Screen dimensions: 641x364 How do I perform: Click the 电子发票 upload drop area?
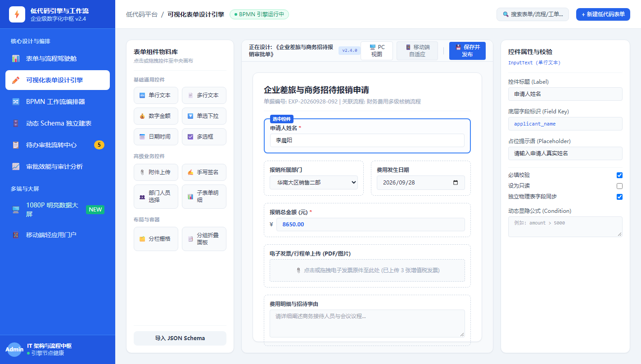tap(367, 270)
